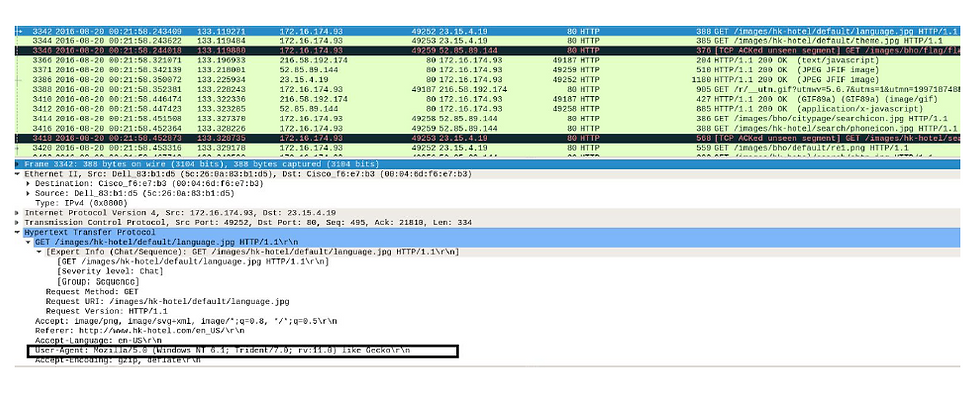Select the Referer hk-hotel.com header line
The width and height of the screenshot is (980, 408).
(x=140, y=331)
